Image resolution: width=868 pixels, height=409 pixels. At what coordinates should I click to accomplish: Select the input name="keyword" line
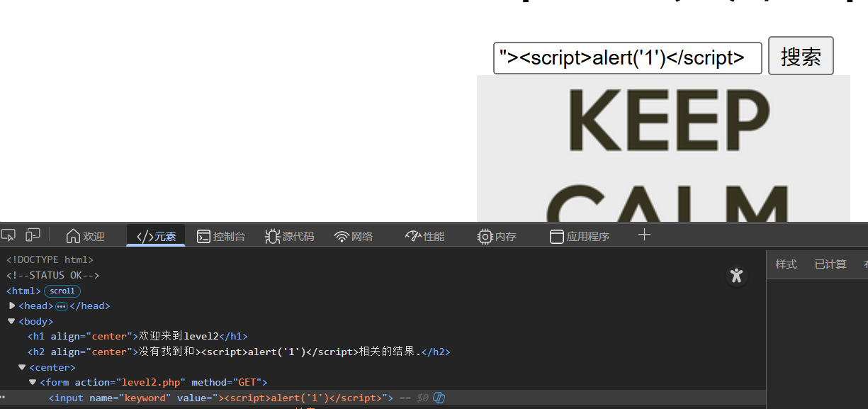pos(220,398)
